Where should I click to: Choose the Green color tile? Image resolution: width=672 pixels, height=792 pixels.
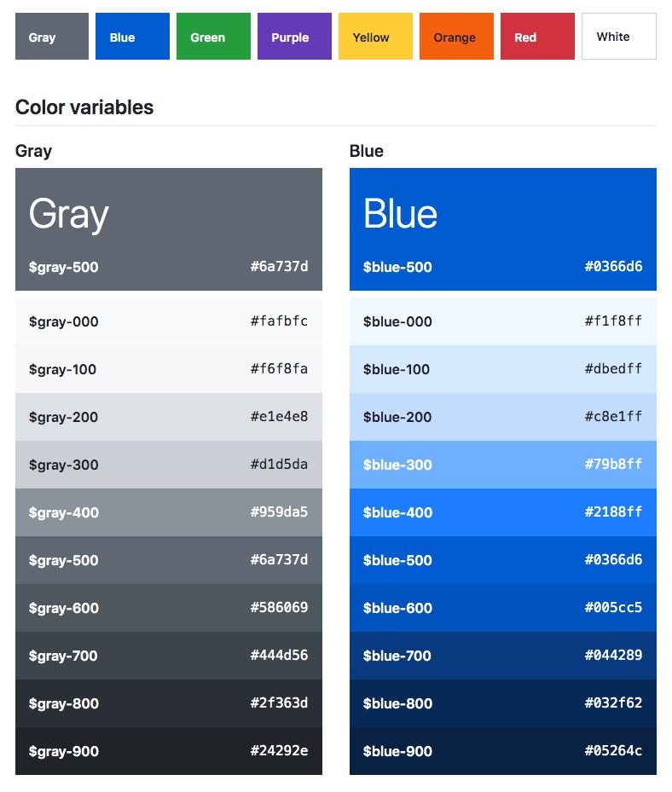point(213,37)
